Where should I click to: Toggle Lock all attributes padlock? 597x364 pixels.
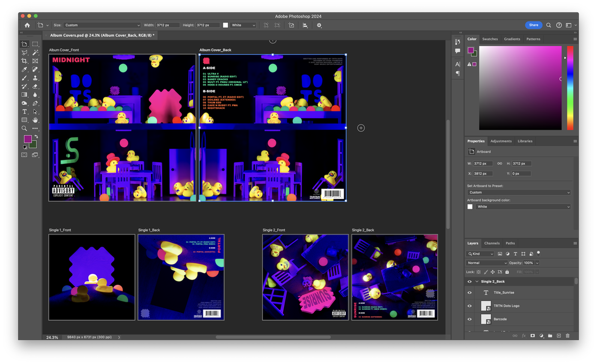pos(507,272)
